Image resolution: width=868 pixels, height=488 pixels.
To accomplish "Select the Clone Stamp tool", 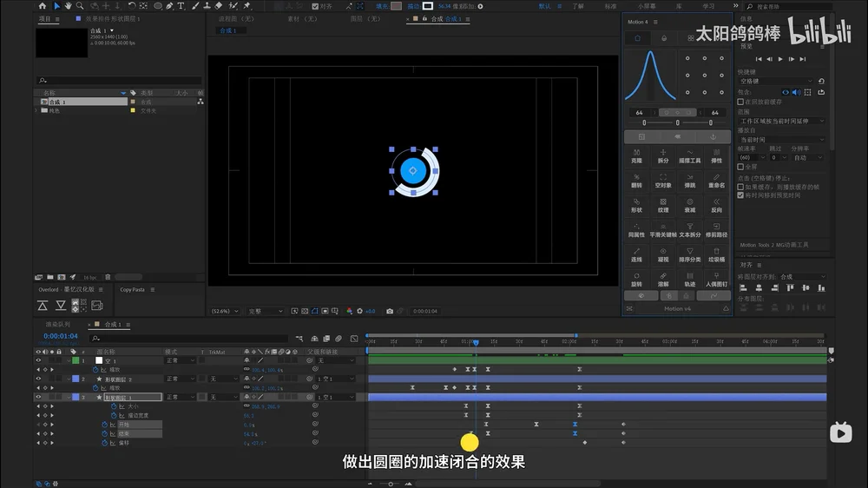I will pos(207,6).
